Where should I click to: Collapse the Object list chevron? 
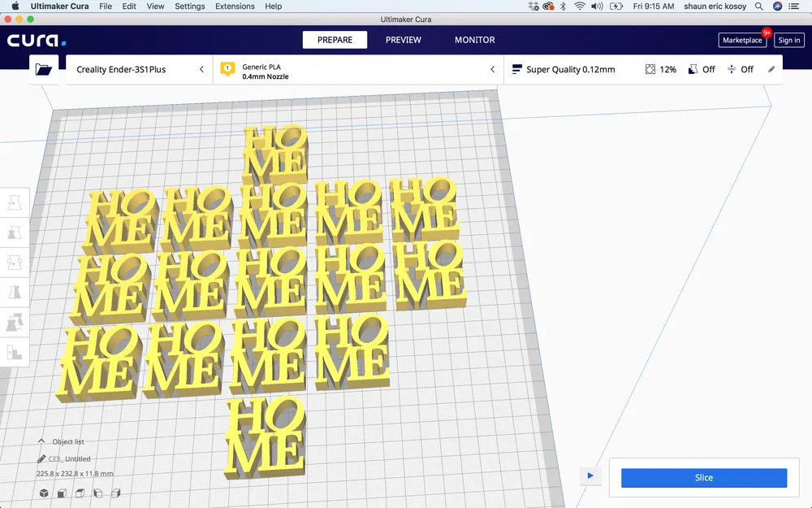tap(41, 441)
